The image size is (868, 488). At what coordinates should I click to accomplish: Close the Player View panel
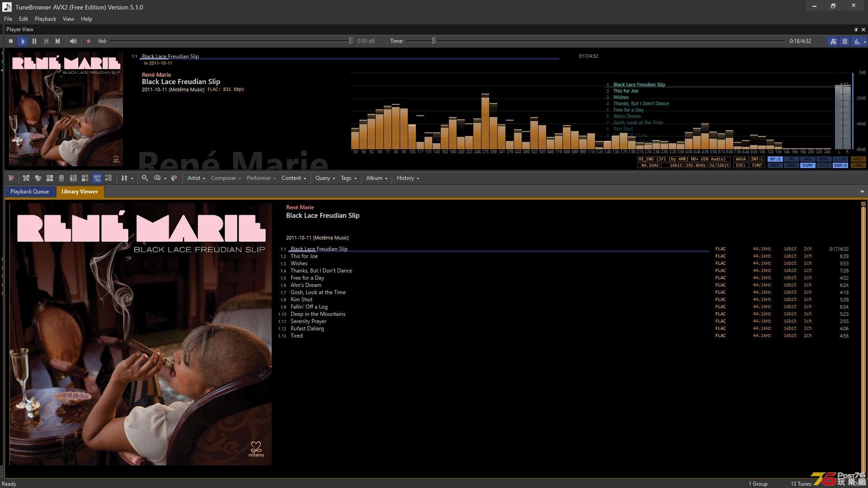(x=863, y=29)
